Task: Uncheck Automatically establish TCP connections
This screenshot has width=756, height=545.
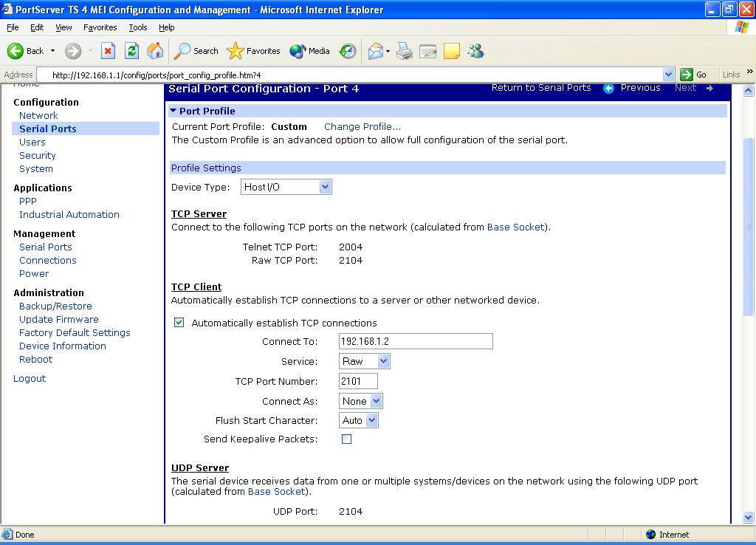Action: click(179, 323)
